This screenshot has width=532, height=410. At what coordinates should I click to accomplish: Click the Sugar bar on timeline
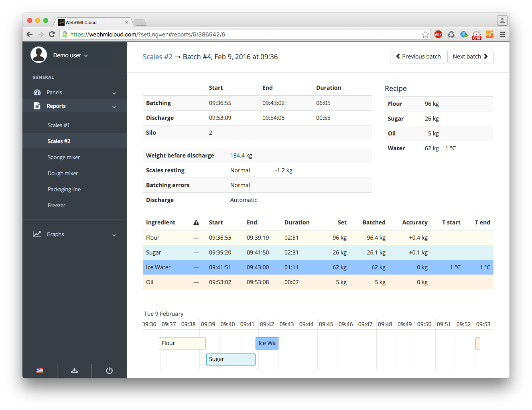point(231,359)
